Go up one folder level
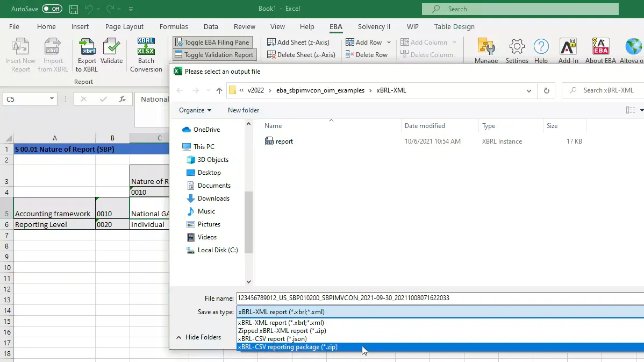 tap(219, 91)
